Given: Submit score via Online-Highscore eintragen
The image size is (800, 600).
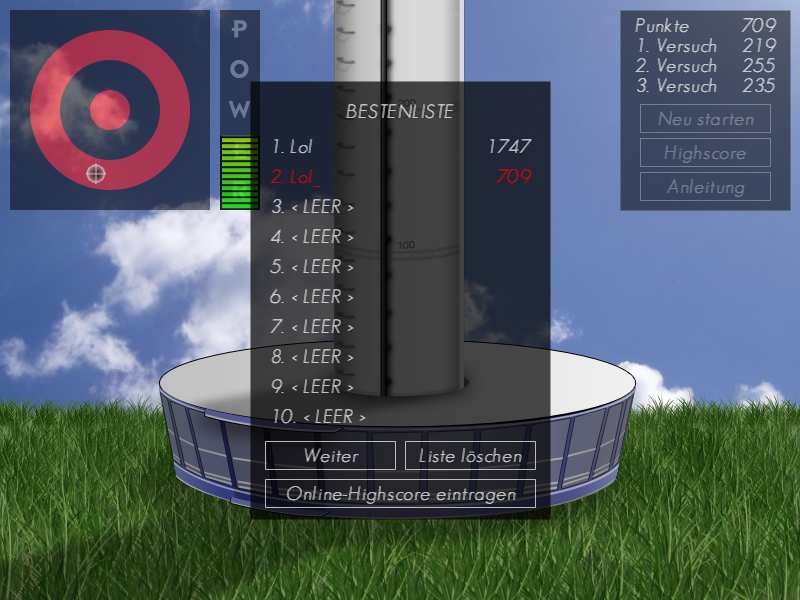Looking at the screenshot, I should (x=400, y=494).
